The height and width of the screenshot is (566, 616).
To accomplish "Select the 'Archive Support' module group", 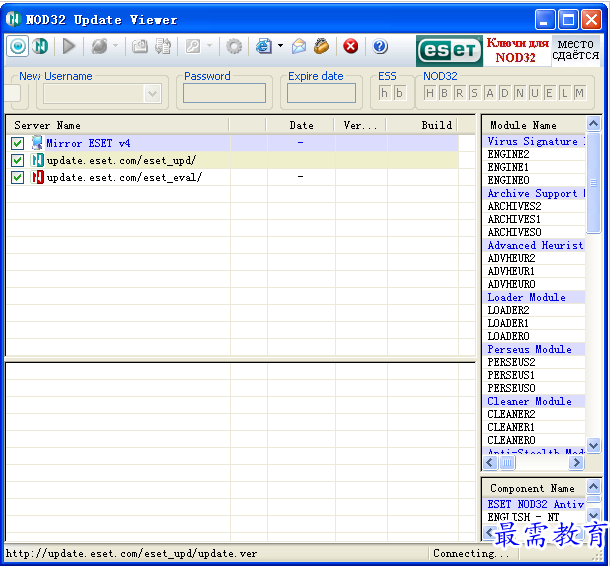I will pyautogui.click(x=534, y=193).
